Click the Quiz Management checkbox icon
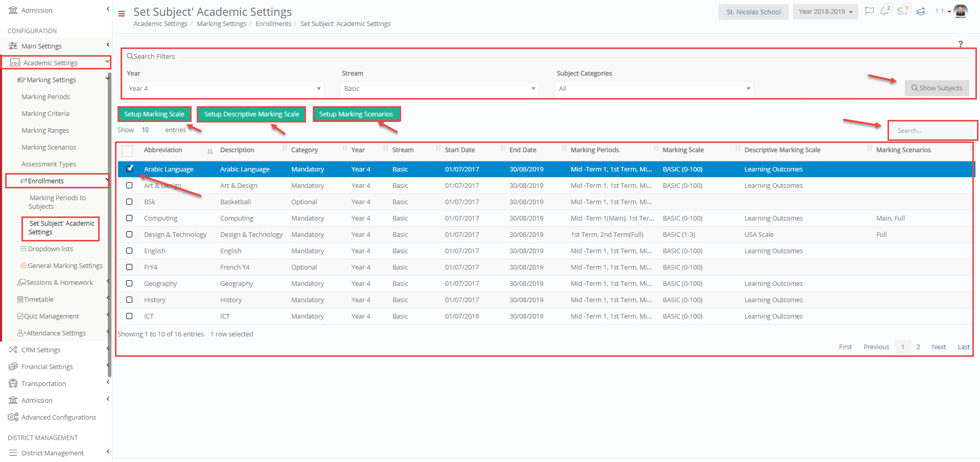The height and width of the screenshot is (462, 980). [x=20, y=316]
